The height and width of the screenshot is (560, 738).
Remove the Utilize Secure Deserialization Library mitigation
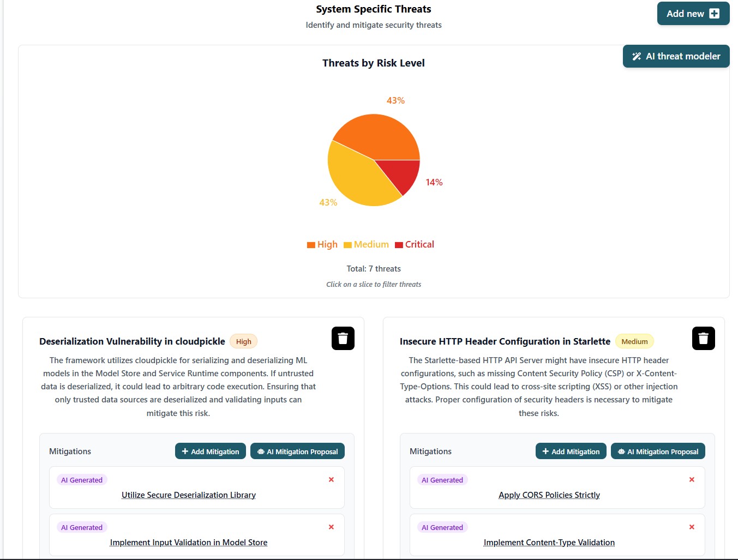[x=331, y=479]
